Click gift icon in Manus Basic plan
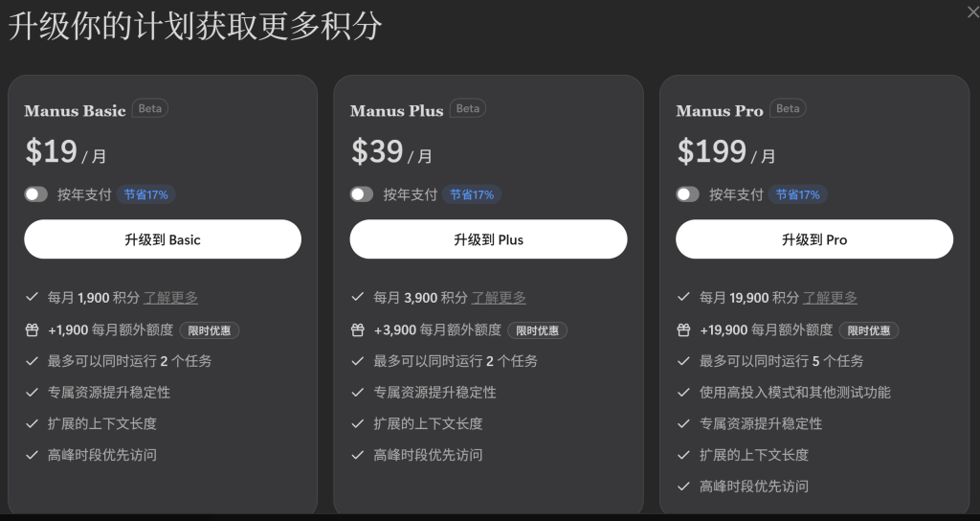Screen dimensions: 980x521 32,330
